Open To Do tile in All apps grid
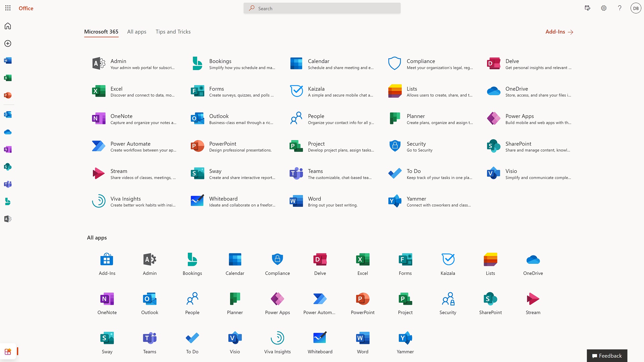This screenshot has height=362, width=644. tap(192, 343)
